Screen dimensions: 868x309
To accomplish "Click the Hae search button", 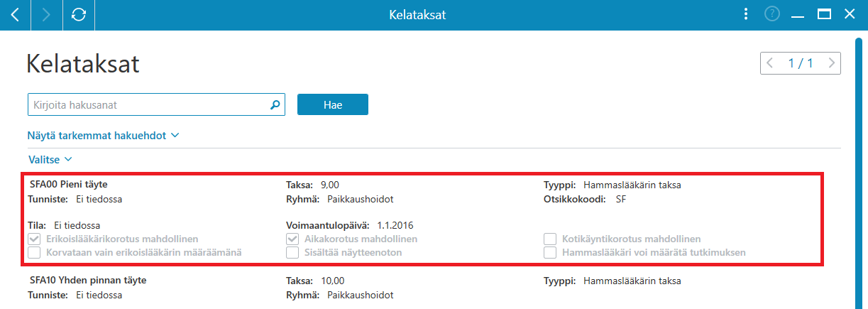I will 333,104.
